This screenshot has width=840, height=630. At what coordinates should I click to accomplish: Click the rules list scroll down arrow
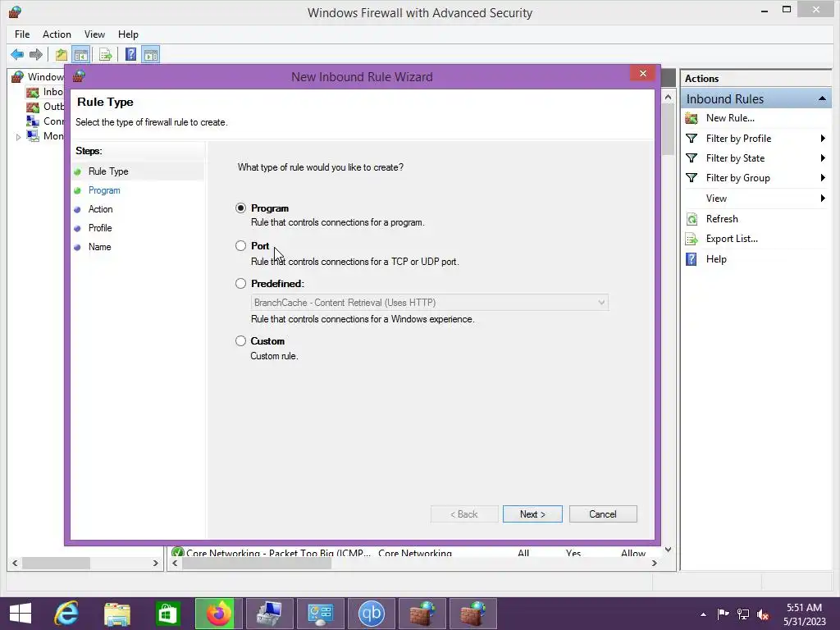click(668, 550)
